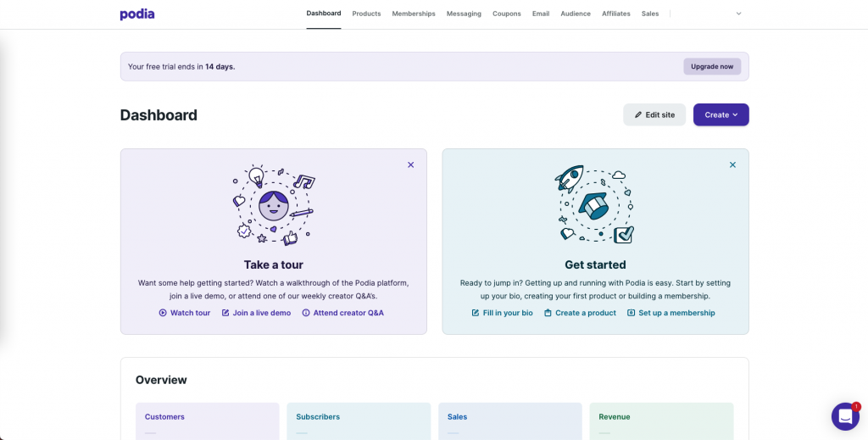This screenshot has height=440, width=868.
Task: Open the Coupons tab
Action: click(x=507, y=14)
